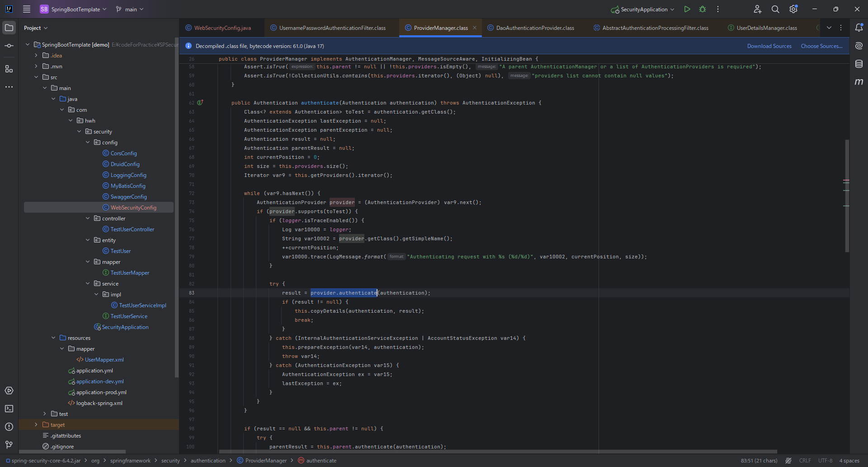The image size is (868, 467).
Task: Open the main branch dropdown
Action: coord(130,9)
